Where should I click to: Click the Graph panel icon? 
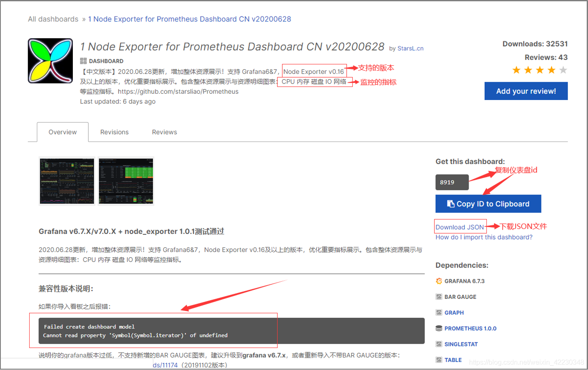[439, 312]
